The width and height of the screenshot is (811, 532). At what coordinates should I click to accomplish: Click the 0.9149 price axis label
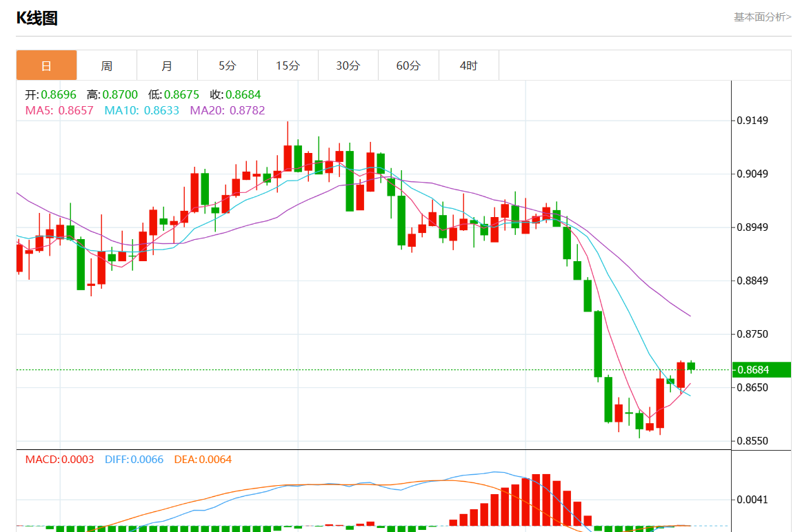pyautogui.click(x=752, y=121)
